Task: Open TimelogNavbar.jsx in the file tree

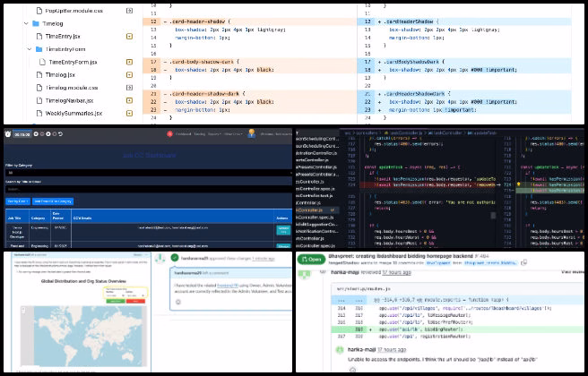Action: coord(69,100)
